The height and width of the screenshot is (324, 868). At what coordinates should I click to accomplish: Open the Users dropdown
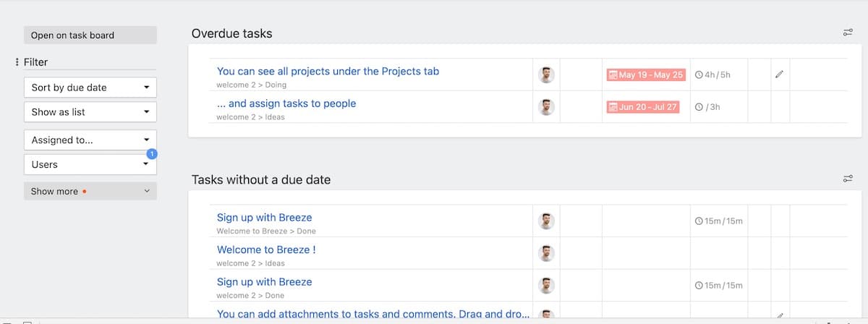(x=90, y=164)
